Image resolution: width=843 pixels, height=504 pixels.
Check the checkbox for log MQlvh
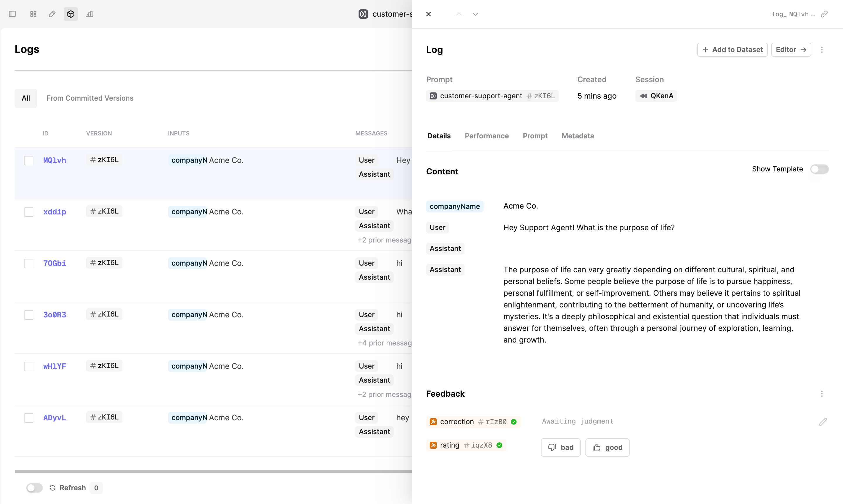pyautogui.click(x=29, y=160)
